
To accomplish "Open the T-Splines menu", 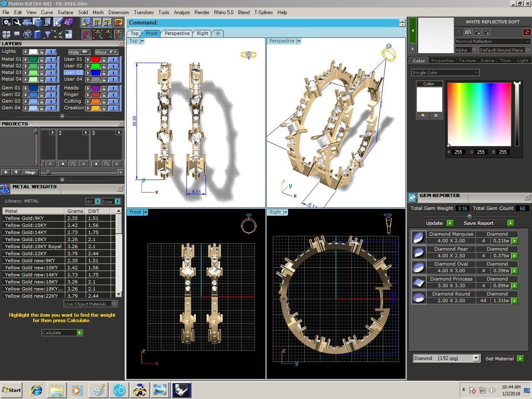I will coord(264,12).
